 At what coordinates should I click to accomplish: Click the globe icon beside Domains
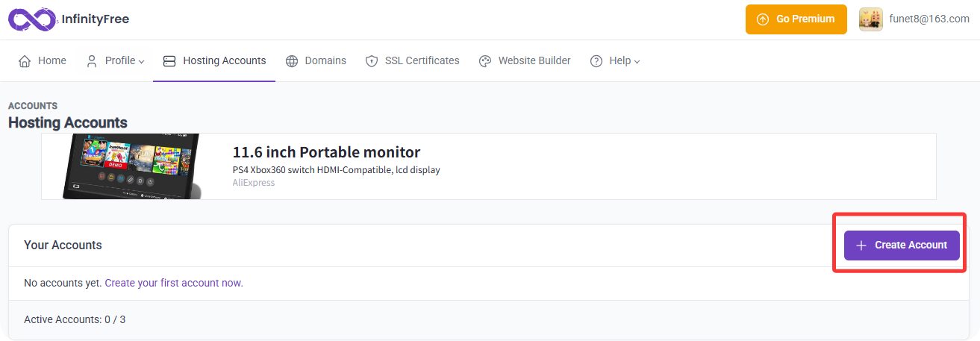coord(292,61)
